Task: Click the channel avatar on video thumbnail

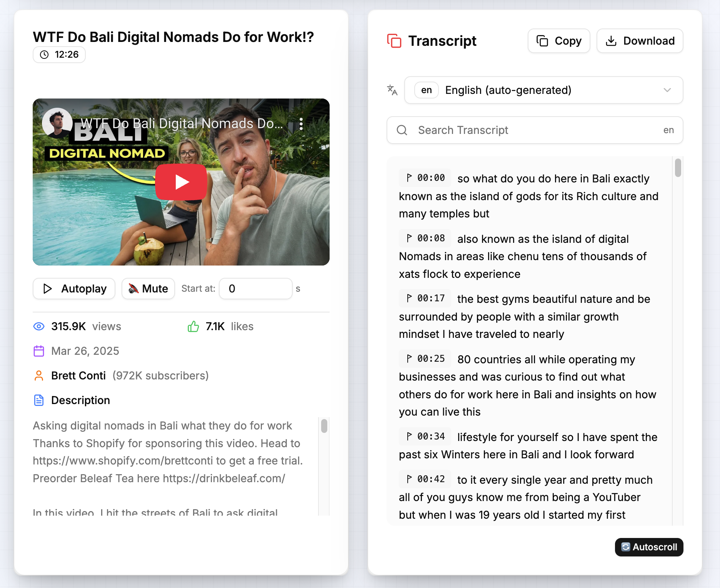Action: pos(57,123)
